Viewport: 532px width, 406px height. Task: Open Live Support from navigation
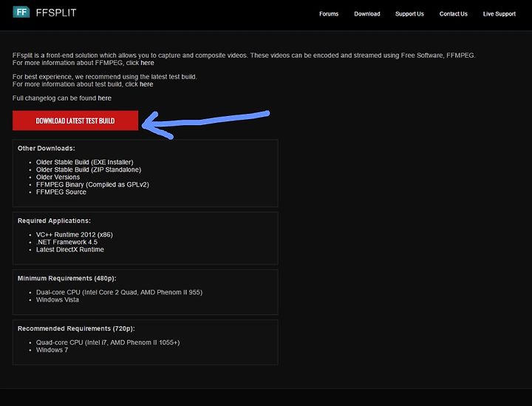[x=499, y=14]
